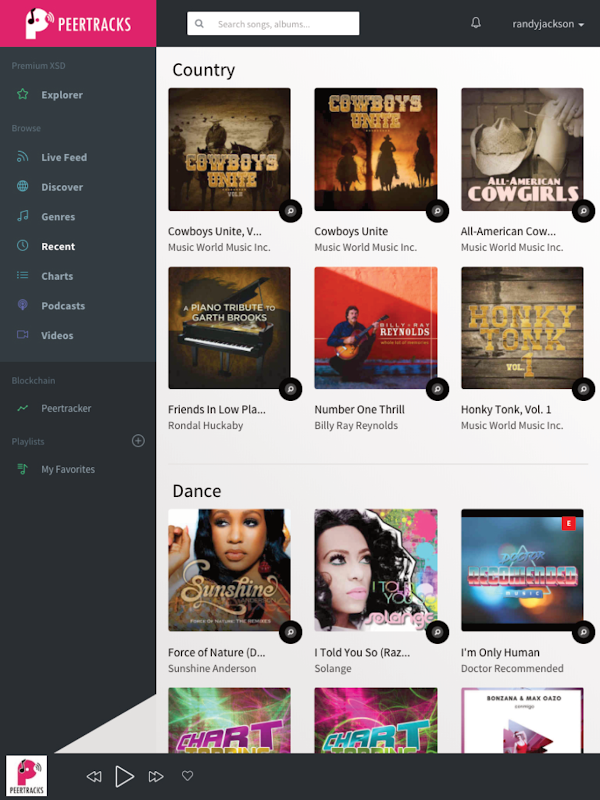This screenshot has width=600, height=800.
Task: Focus the search songs, albums field
Action: [x=273, y=23]
